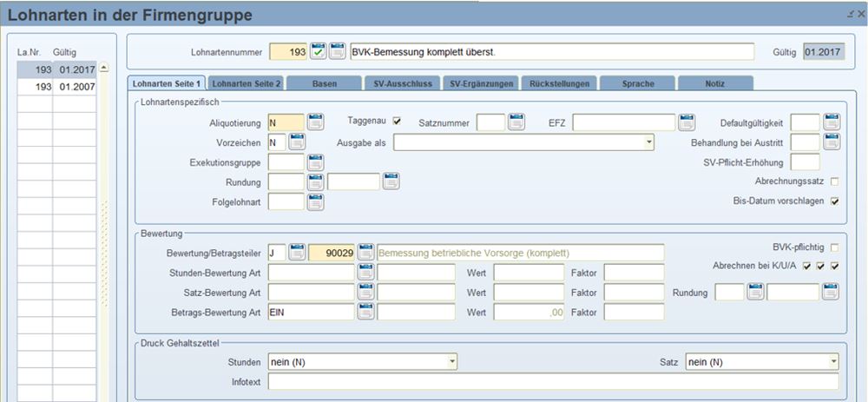
Task: Click the Folgelohnart lookup icon
Action: tap(315, 202)
